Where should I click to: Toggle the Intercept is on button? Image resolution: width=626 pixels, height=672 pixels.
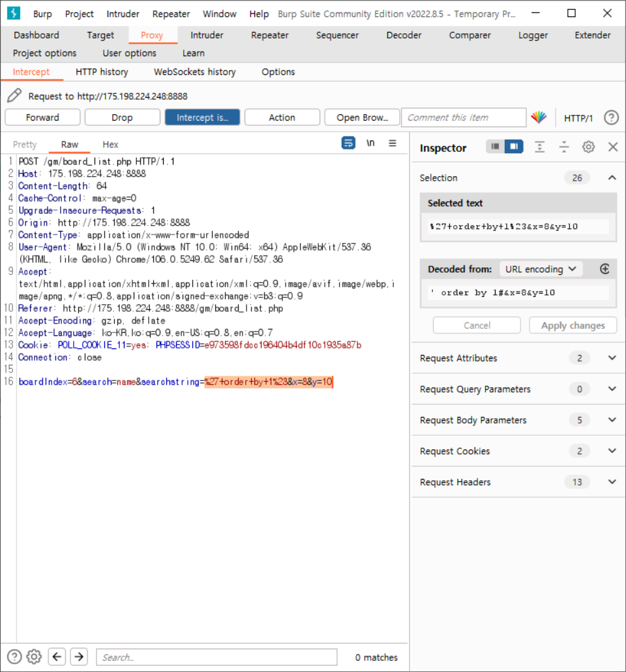(202, 117)
